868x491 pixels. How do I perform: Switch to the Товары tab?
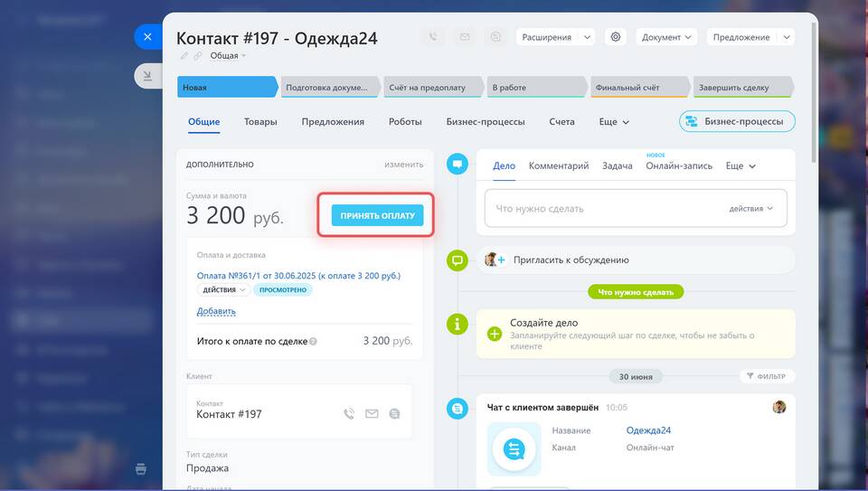[x=260, y=122]
